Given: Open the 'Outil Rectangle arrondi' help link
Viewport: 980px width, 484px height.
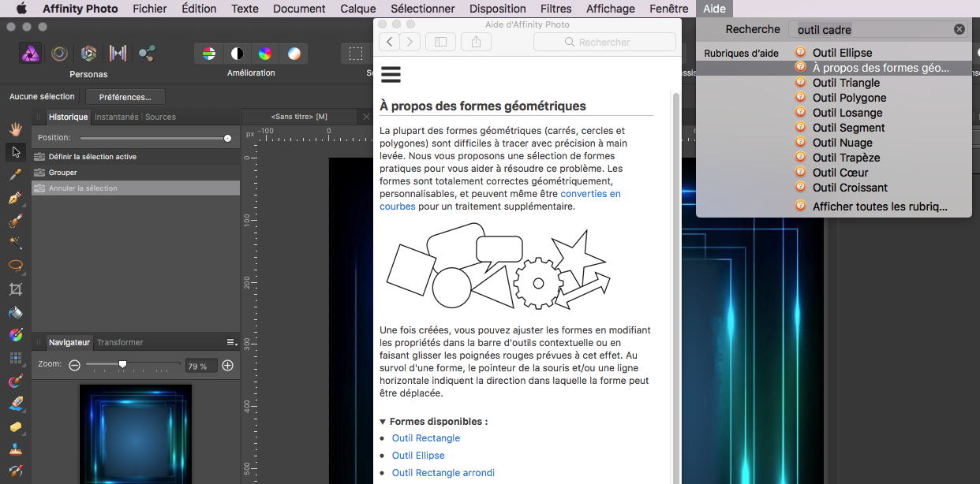Looking at the screenshot, I should click(x=443, y=473).
